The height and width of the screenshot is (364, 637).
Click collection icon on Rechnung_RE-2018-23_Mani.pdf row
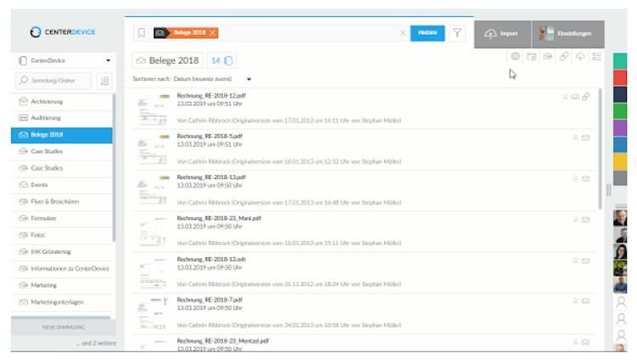point(585,220)
